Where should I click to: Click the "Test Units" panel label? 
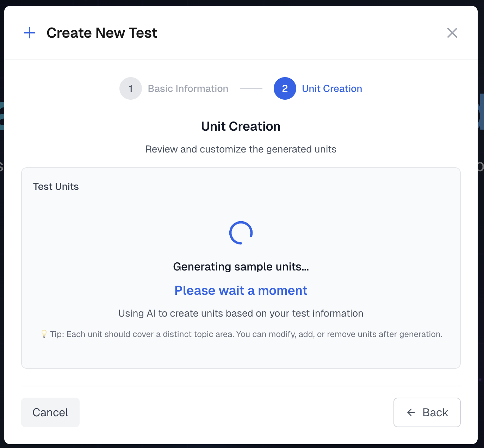tap(56, 186)
